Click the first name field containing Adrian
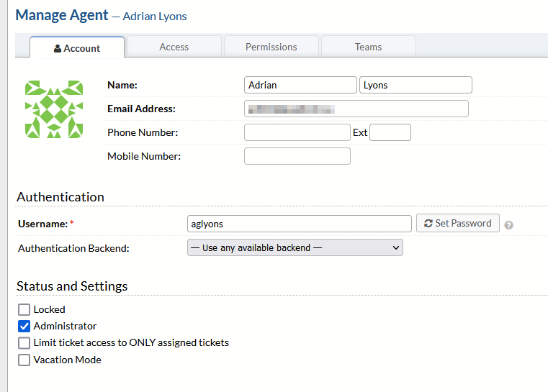The height and width of the screenshot is (392, 548). tap(300, 85)
